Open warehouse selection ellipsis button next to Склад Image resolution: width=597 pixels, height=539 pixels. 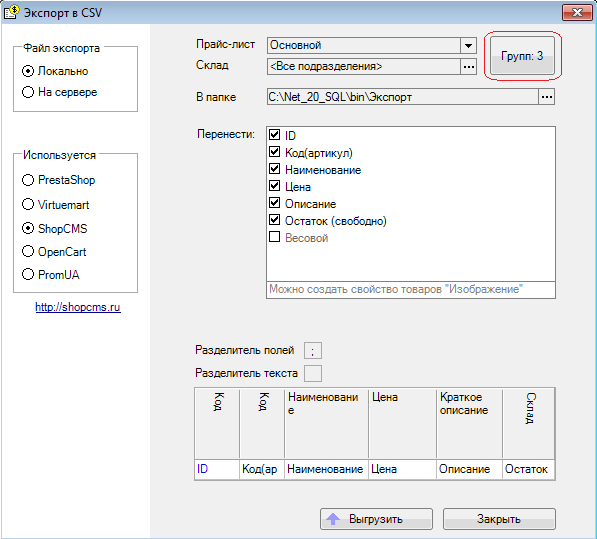coord(469,67)
